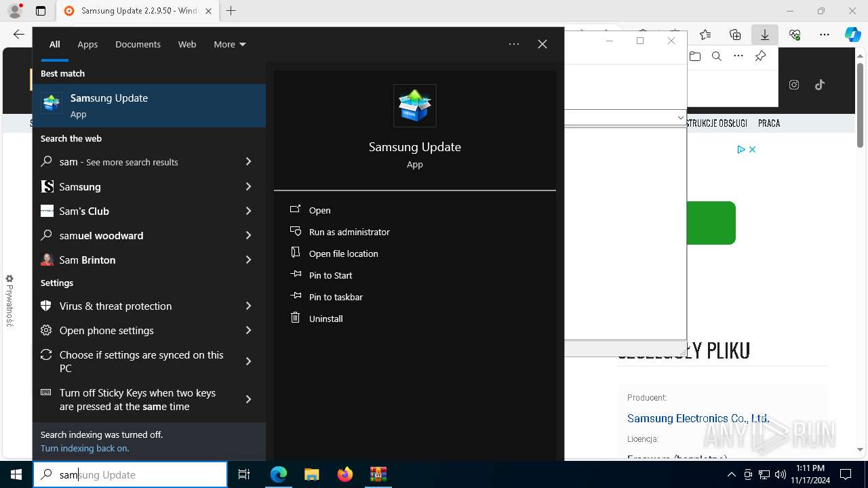Open WinRAR app on taskbar

coord(378,474)
